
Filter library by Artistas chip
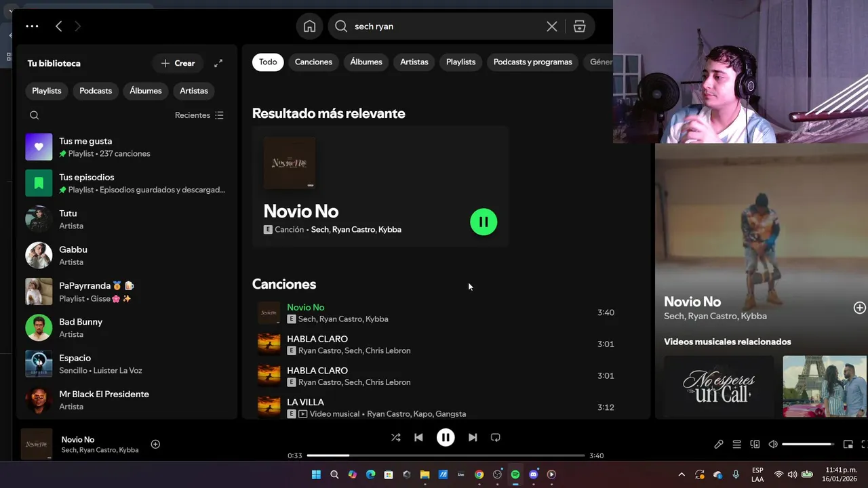[x=194, y=91]
